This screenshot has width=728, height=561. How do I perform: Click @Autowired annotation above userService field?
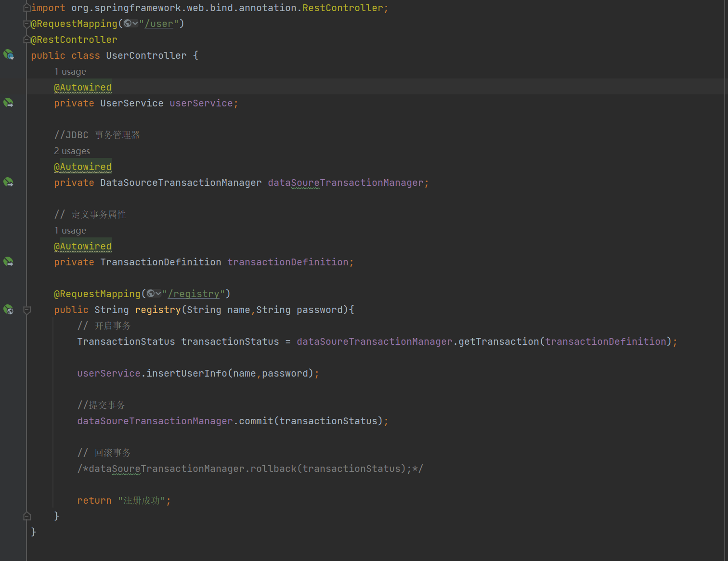pyautogui.click(x=83, y=87)
